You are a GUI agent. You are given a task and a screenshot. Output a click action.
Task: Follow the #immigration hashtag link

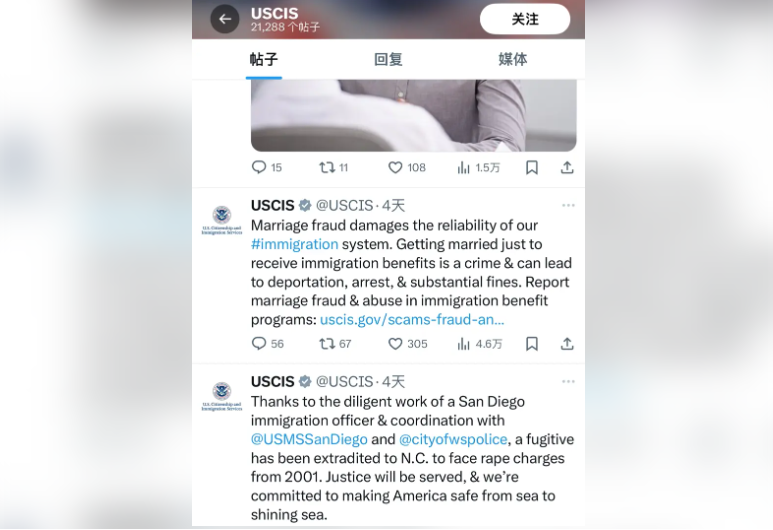(x=294, y=244)
